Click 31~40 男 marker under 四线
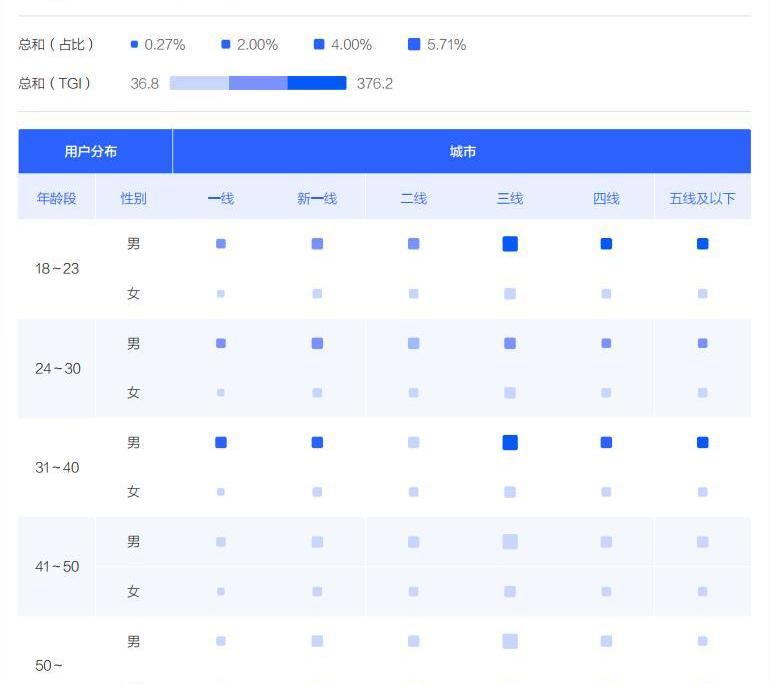This screenshot has width=770, height=684. coord(606,442)
